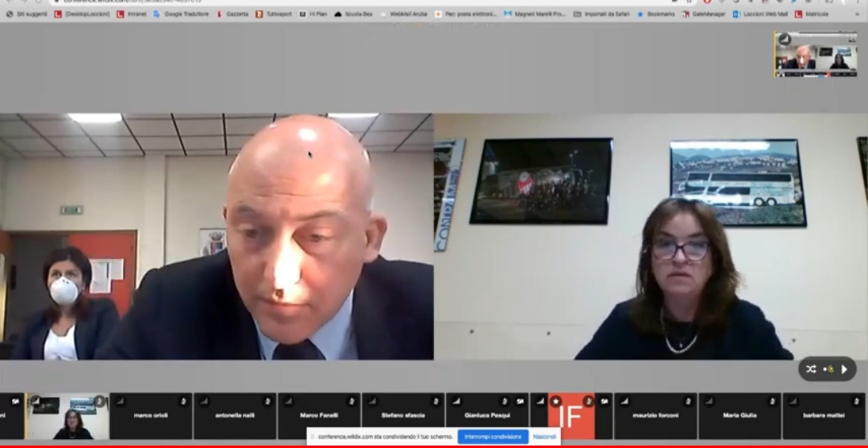
Task: Open DesktopLoccioni bookmark
Action: point(82,14)
